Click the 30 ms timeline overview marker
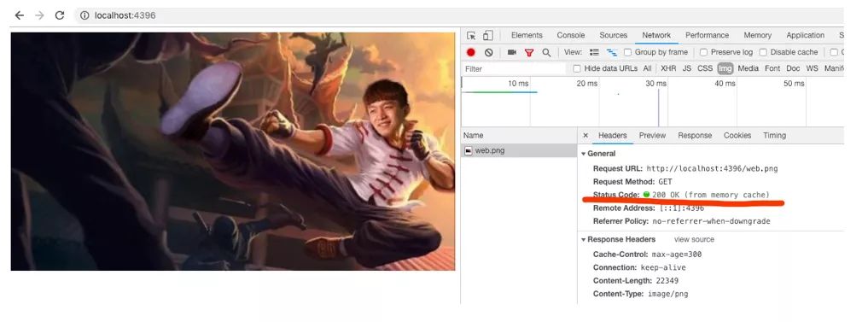 [x=656, y=83]
